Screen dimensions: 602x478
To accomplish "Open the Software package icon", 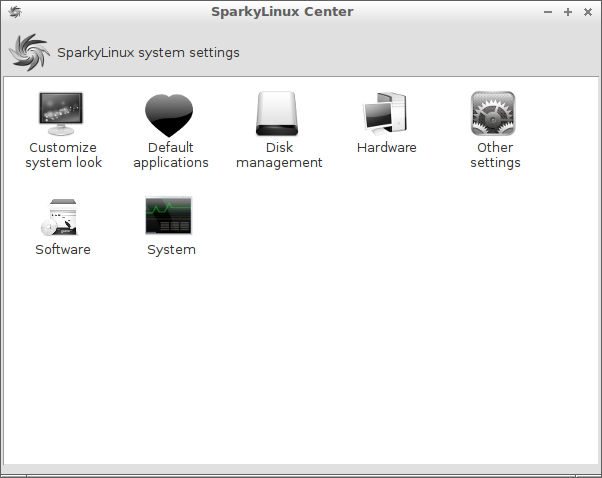I will point(61,217).
